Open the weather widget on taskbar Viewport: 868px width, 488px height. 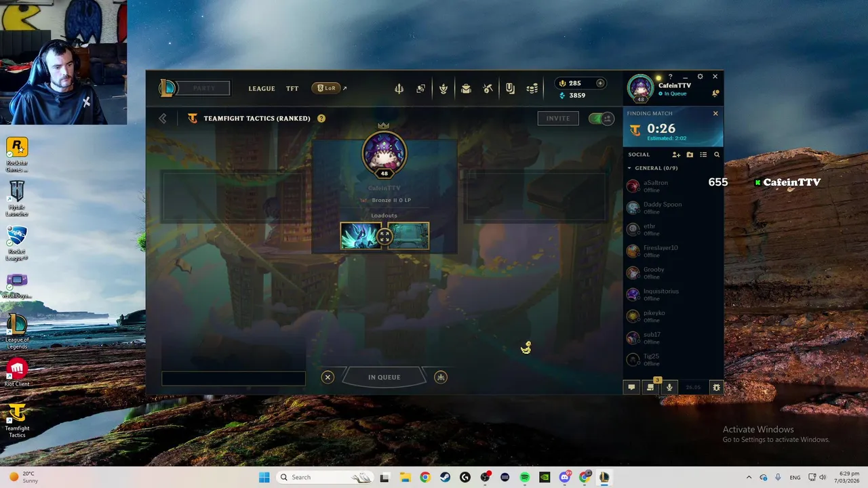click(24, 477)
